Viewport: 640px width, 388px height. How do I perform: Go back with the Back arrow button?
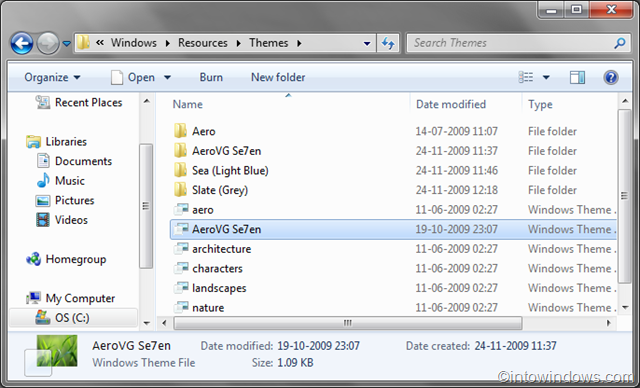point(22,43)
